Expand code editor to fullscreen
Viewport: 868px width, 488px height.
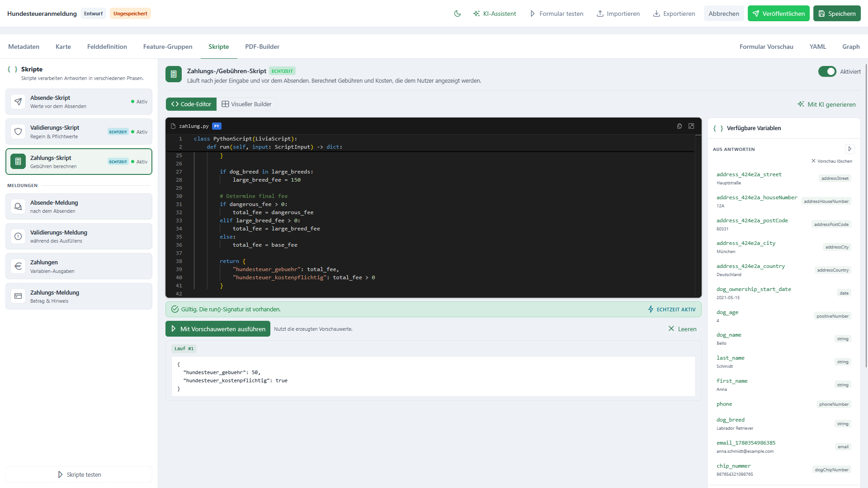click(x=691, y=126)
